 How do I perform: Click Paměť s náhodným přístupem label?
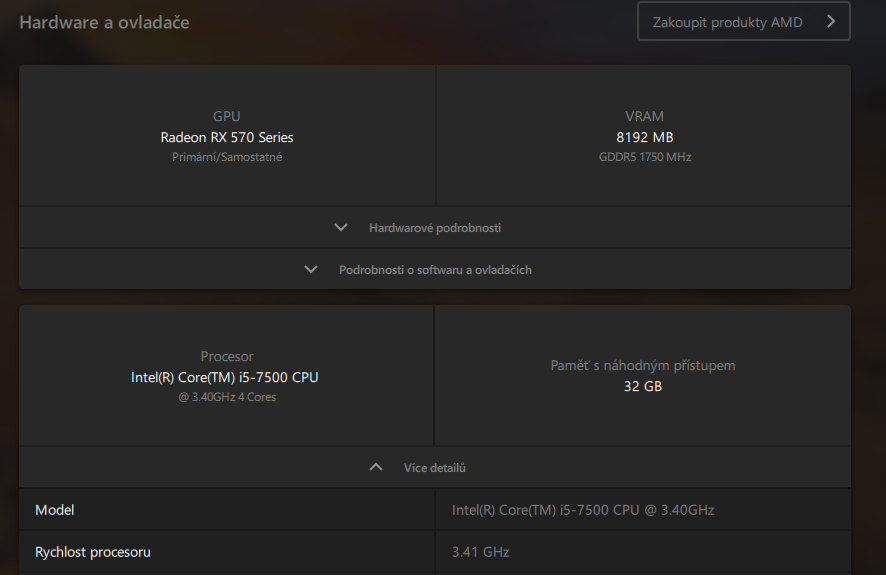coord(642,365)
